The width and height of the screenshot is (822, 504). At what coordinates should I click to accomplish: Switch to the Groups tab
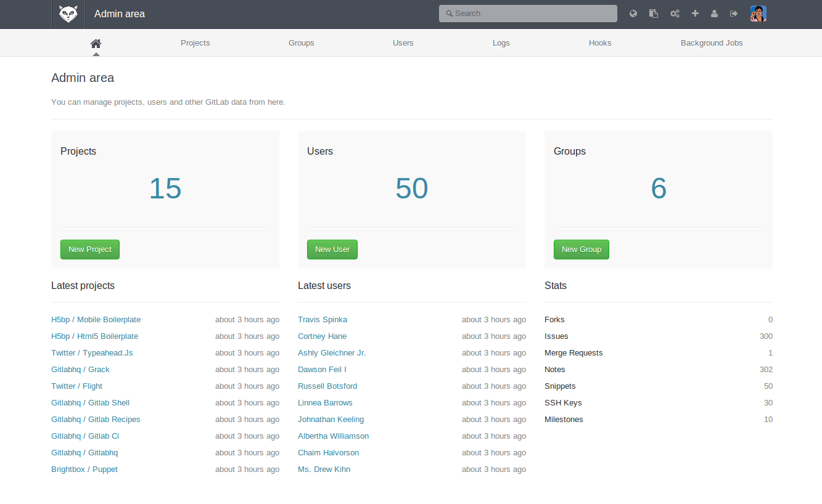tap(301, 43)
